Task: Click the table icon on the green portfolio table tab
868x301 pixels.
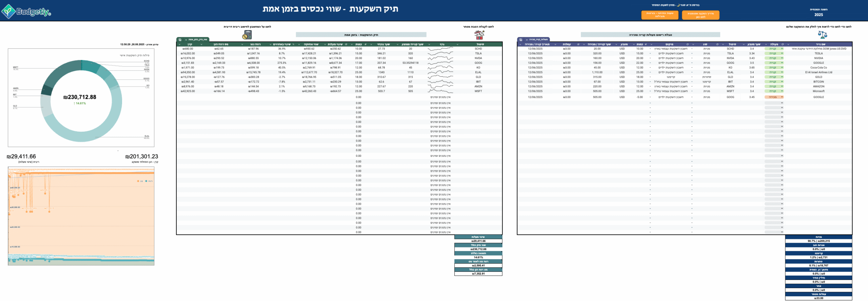Action: click(x=180, y=40)
